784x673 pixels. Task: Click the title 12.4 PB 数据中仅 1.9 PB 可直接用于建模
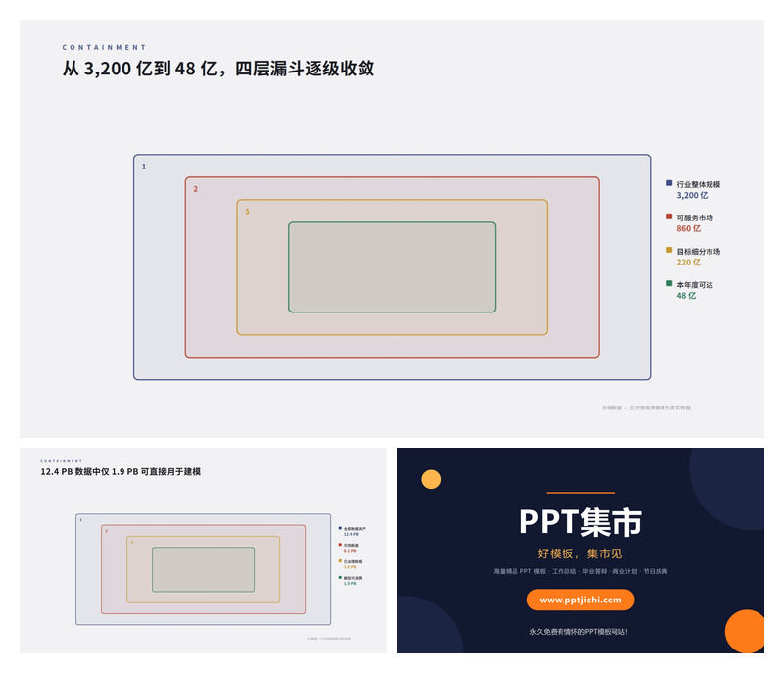click(x=121, y=471)
